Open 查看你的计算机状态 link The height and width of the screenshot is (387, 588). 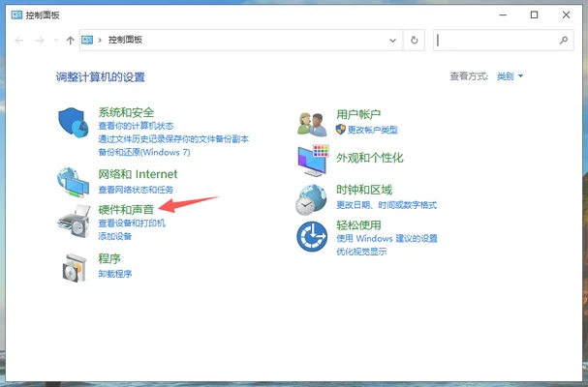(x=136, y=126)
